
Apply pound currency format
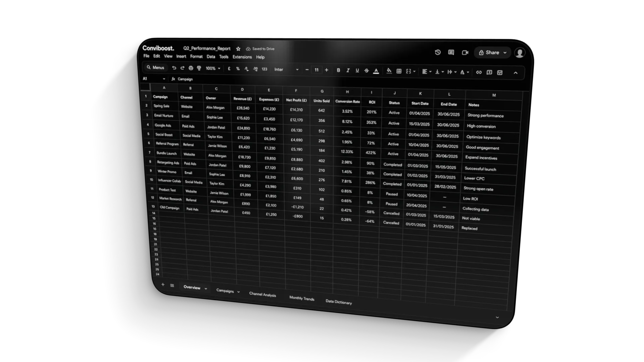229,69
